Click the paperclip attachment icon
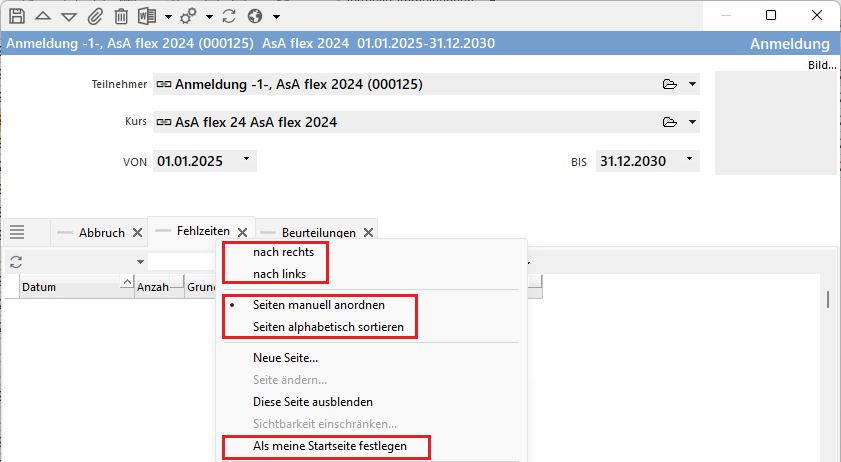Screen dimensions: 841x462 (95, 16)
